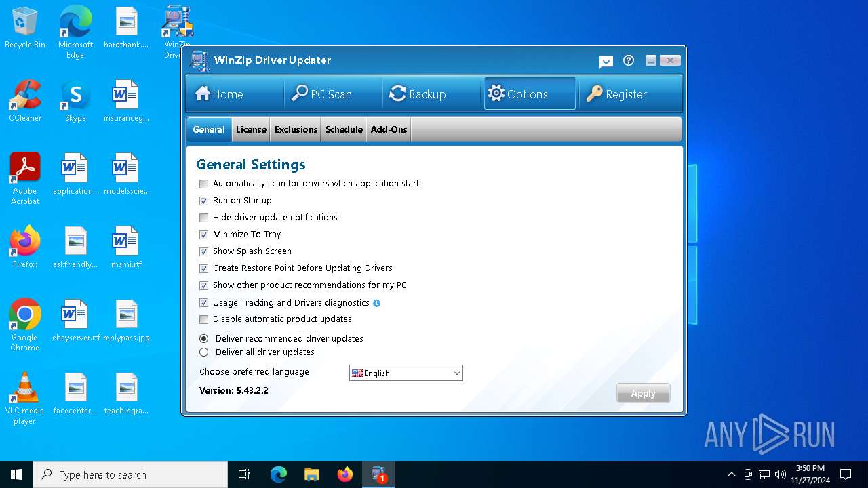Open the network icon in system tray

click(x=764, y=474)
